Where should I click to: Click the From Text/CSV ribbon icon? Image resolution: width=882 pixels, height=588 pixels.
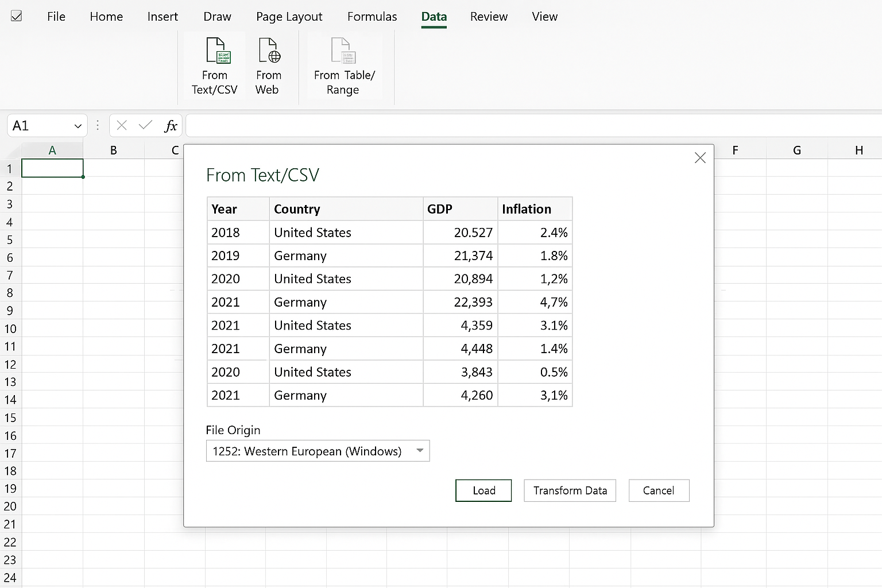click(x=218, y=51)
